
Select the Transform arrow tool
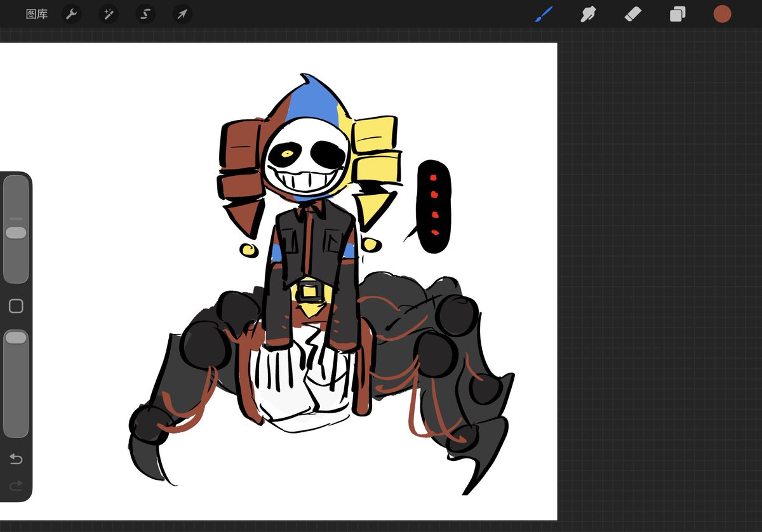click(x=182, y=14)
